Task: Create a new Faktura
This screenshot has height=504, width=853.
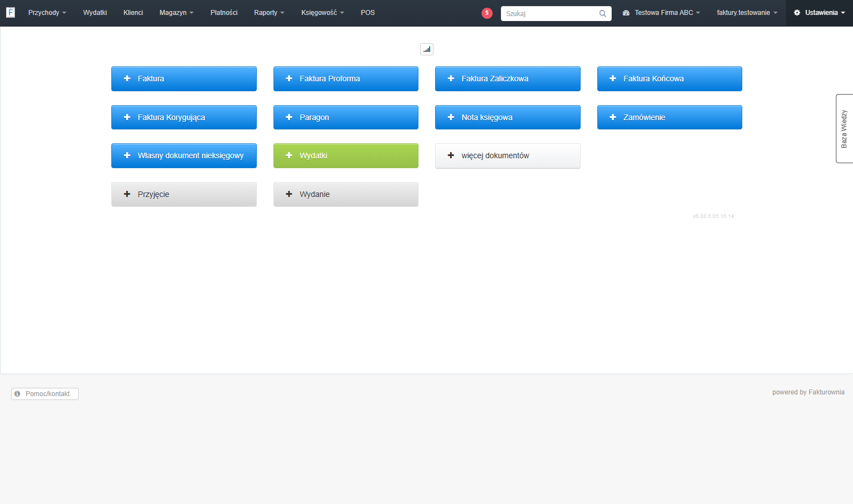Action: pos(184,79)
